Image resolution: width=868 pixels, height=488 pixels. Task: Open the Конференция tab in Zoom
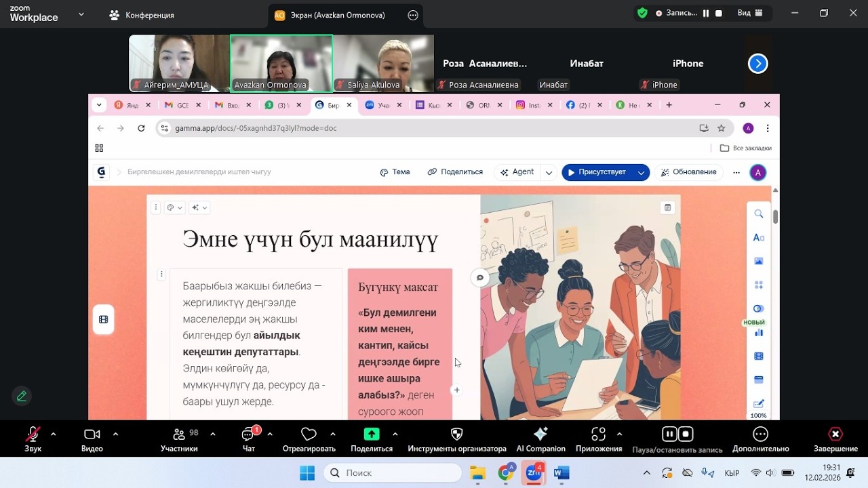pos(142,15)
